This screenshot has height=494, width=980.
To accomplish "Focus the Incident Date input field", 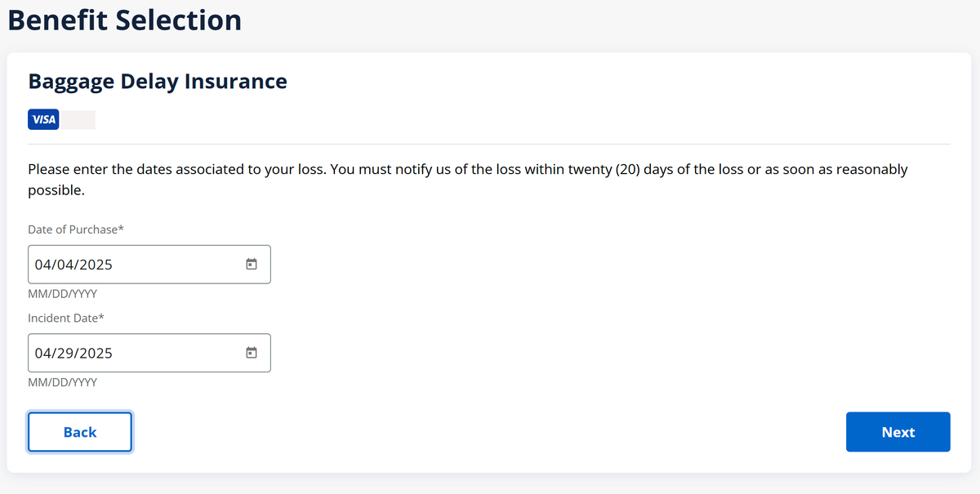I will (147, 353).
